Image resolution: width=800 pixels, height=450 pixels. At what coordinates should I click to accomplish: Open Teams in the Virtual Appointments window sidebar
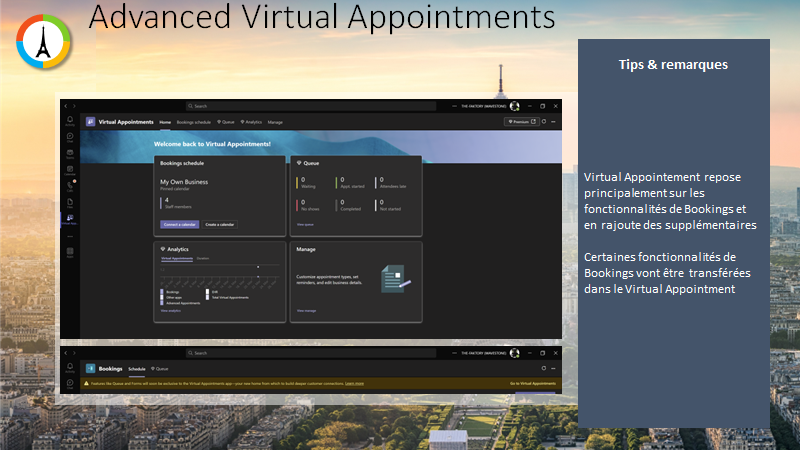tap(70, 154)
